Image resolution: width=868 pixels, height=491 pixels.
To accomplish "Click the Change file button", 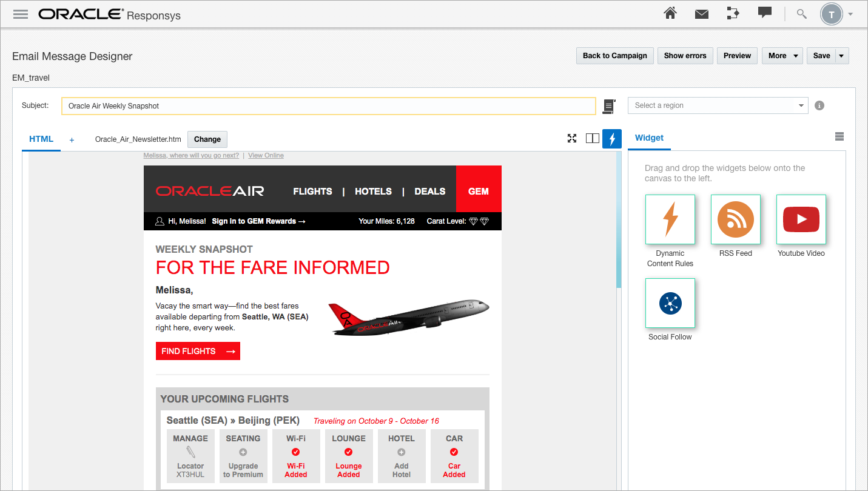I will pyautogui.click(x=207, y=139).
